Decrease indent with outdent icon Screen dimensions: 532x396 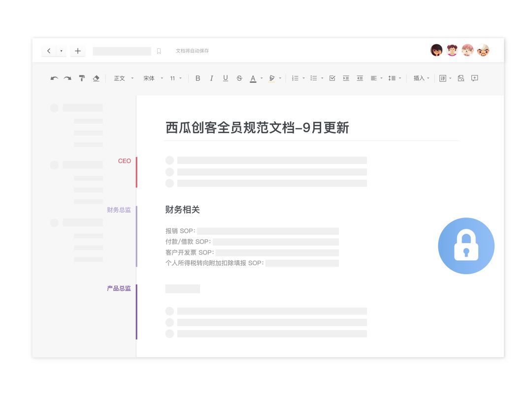360,78
